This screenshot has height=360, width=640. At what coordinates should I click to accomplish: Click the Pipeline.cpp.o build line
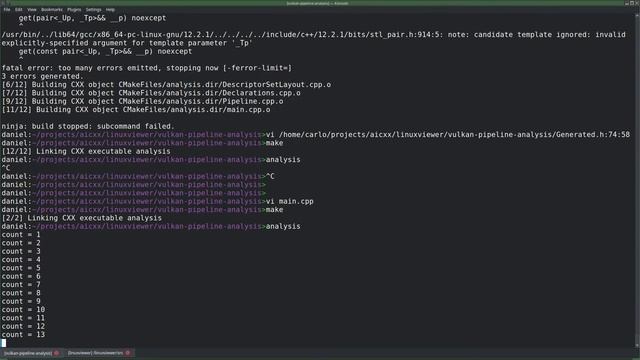142,101
